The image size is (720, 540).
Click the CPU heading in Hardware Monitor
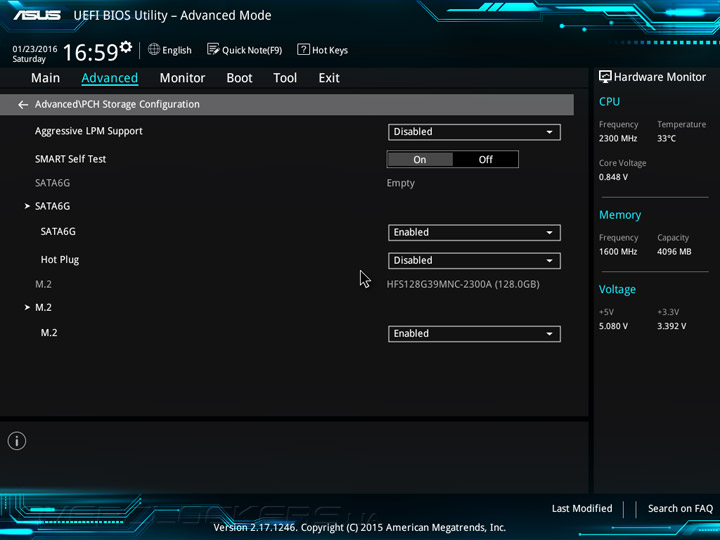pyautogui.click(x=609, y=101)
